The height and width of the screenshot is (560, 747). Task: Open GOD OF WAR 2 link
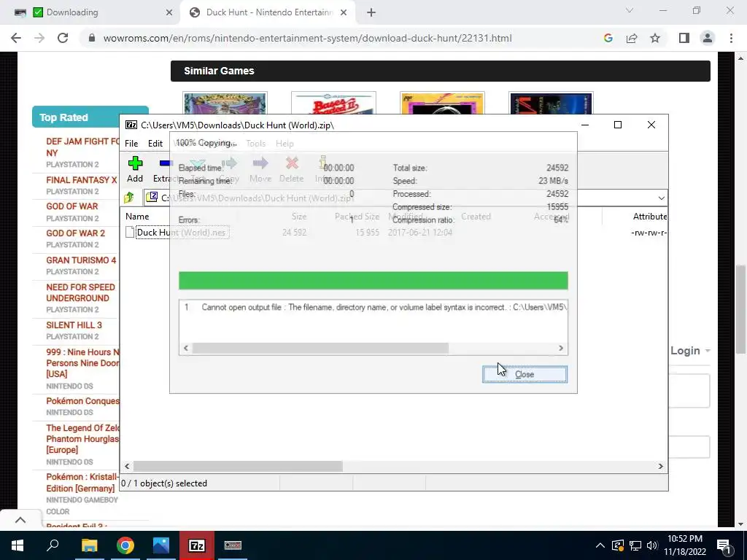click(x=75, y=233)
